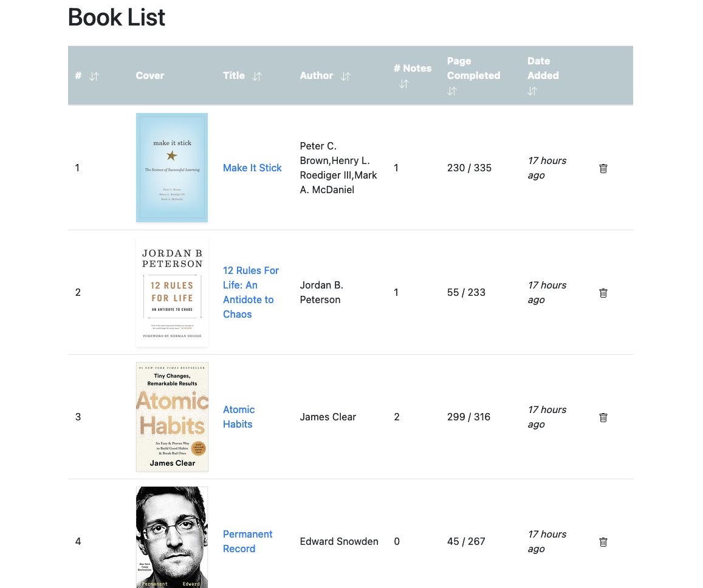Click the Make It Stick cover image
The height and width of the screenshot is (588, 703).
pos(172,168)
